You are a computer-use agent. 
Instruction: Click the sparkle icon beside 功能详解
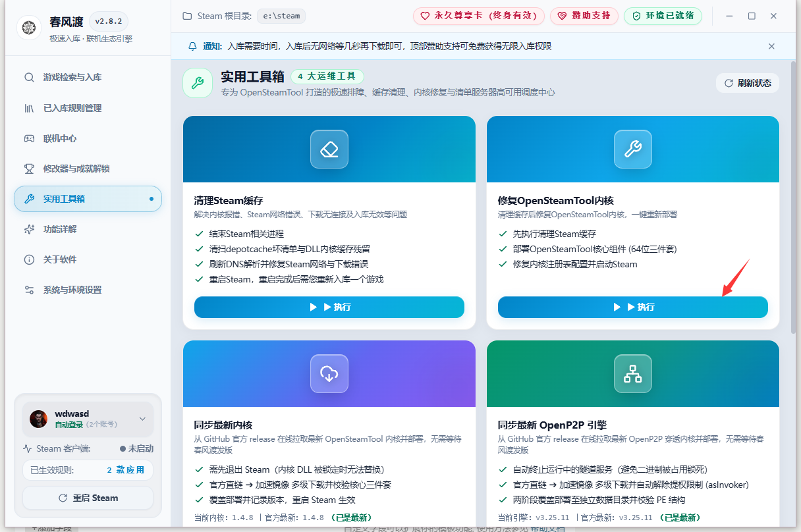coord(29,229)
